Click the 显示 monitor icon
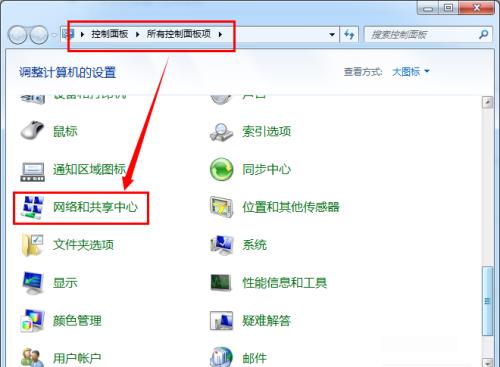The height and width of the screenshot is (367, 500). (32, 283)
